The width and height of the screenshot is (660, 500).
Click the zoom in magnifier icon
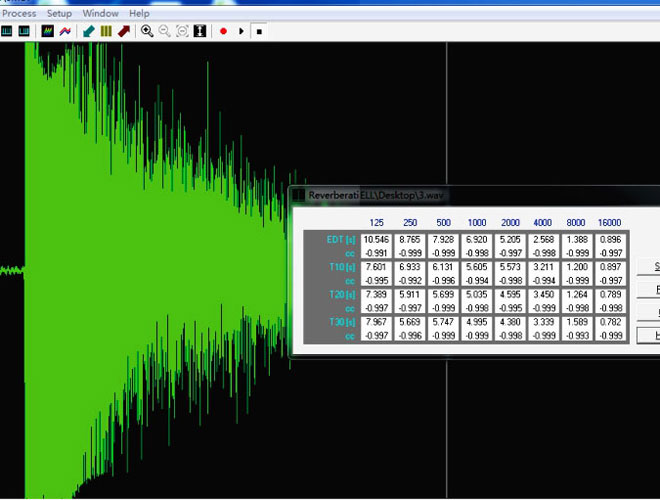click(147, 31)
